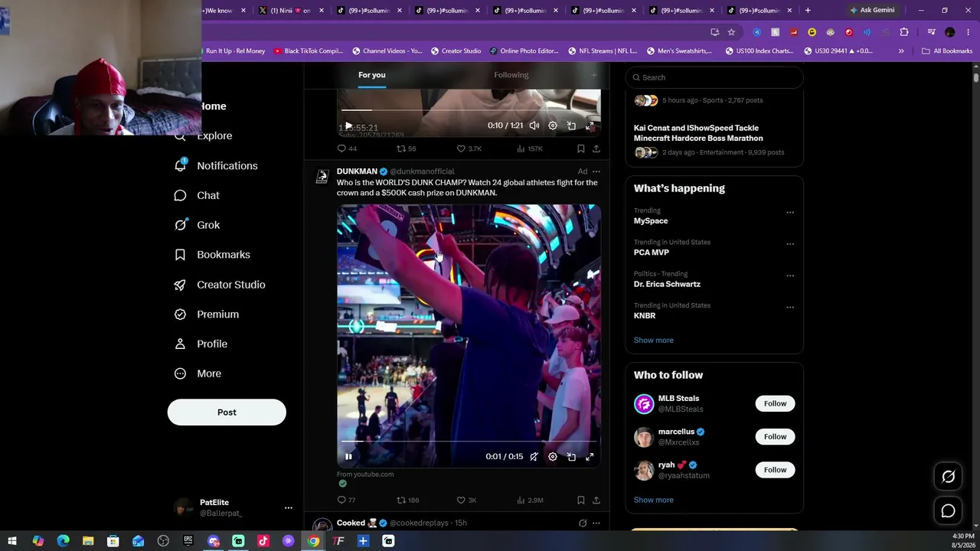Open Chrome three-dot menu
980x551 pixels.
point(969,32)
